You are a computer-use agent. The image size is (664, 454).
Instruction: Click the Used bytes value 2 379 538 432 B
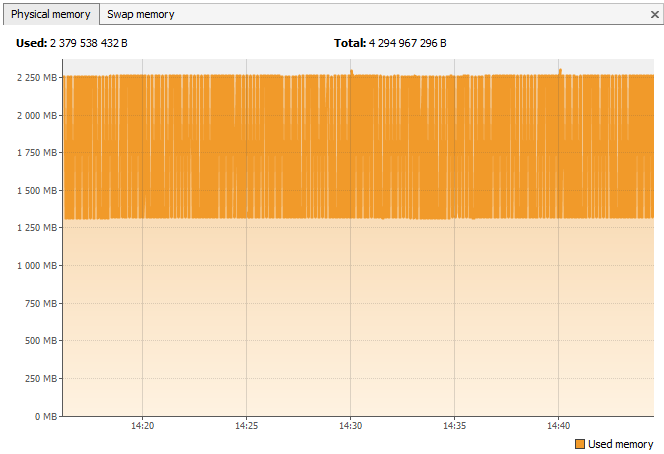coord(88,44)
